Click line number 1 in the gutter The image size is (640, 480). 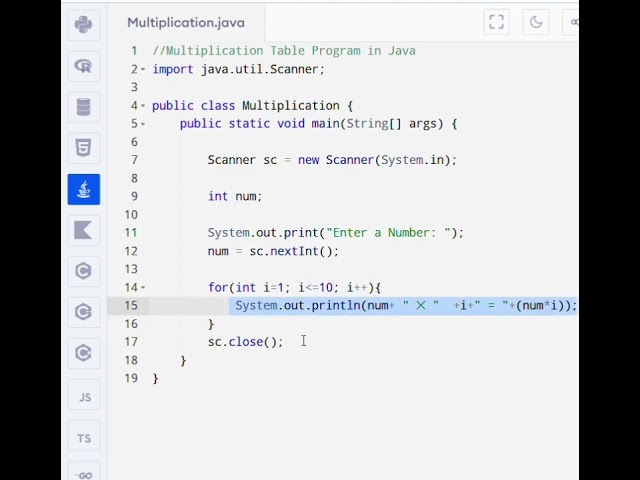click(x=134, y=51)
